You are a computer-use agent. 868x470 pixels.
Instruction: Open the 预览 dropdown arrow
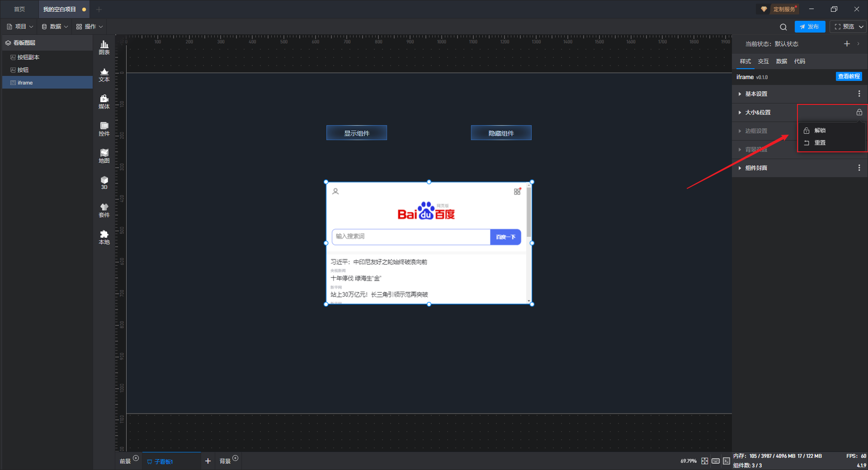(861, 27)
